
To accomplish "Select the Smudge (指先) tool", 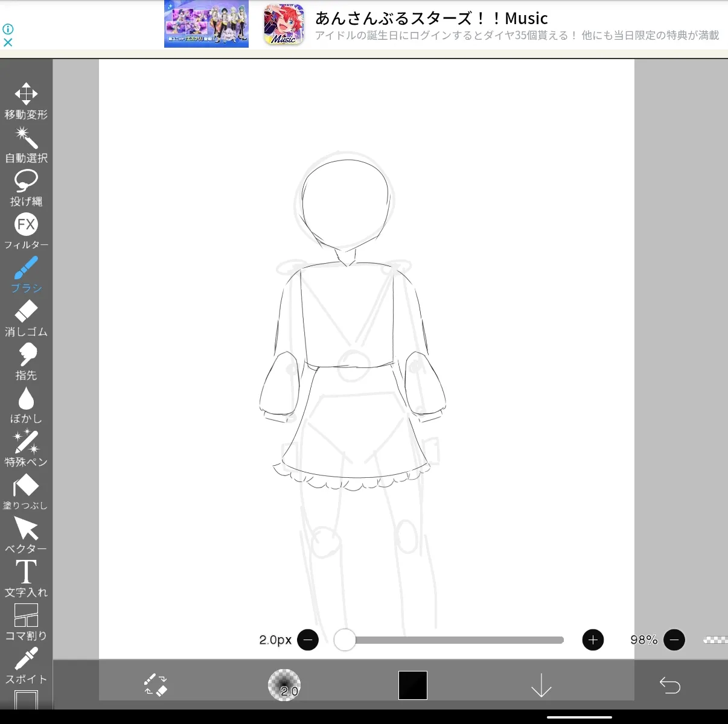I will tap(26, 362).
